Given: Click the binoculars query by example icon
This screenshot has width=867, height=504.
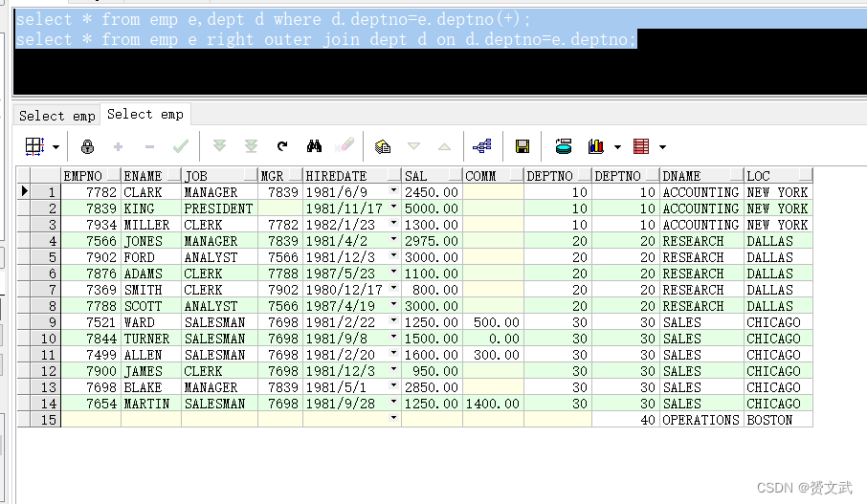Looking at the screenshot, I should [x=314, y=146].
